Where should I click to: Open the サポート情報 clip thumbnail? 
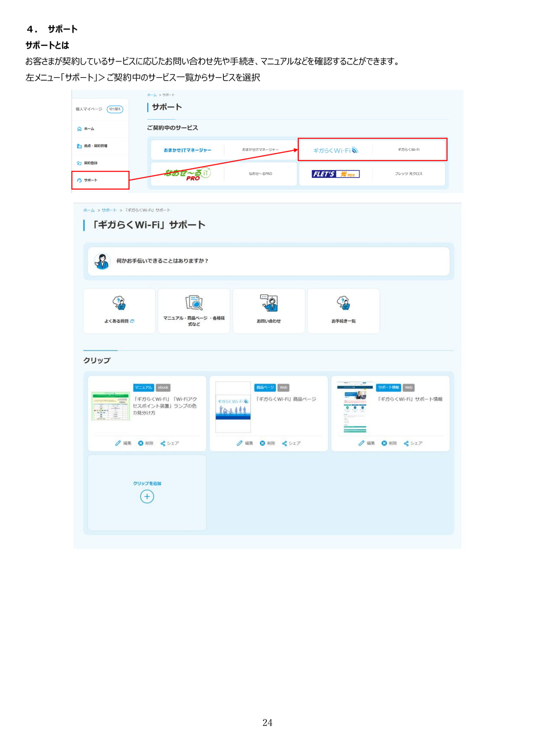pyautogui.click(x=355, y=407)
